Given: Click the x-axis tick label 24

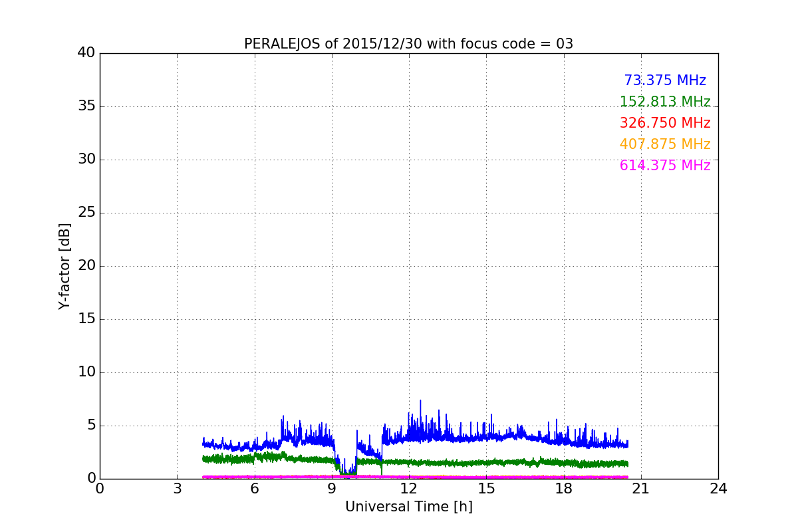Looking at the screenshot, I should (x=718, y=489).
